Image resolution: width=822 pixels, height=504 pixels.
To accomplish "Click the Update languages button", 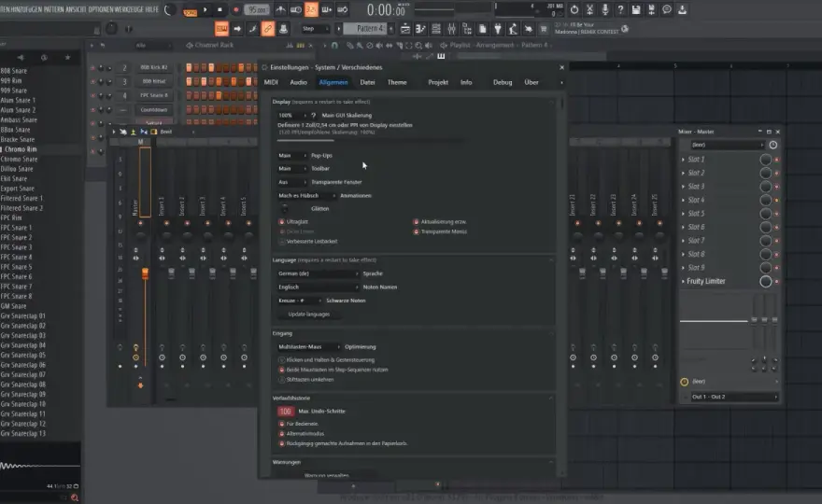I will (309, 315).
